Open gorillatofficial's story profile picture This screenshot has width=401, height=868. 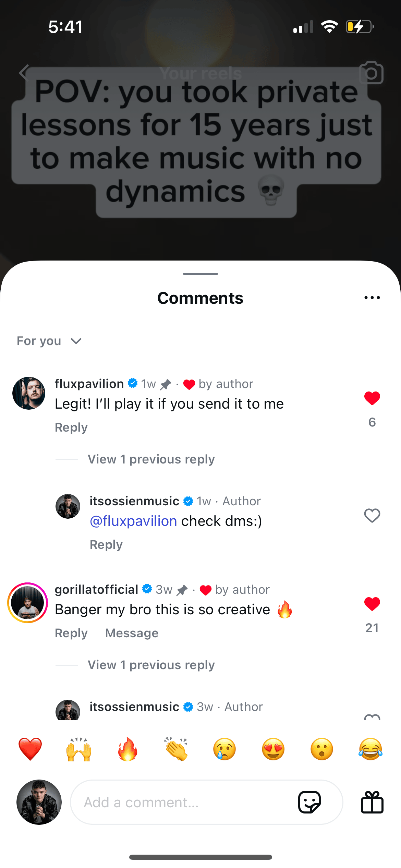28,603
